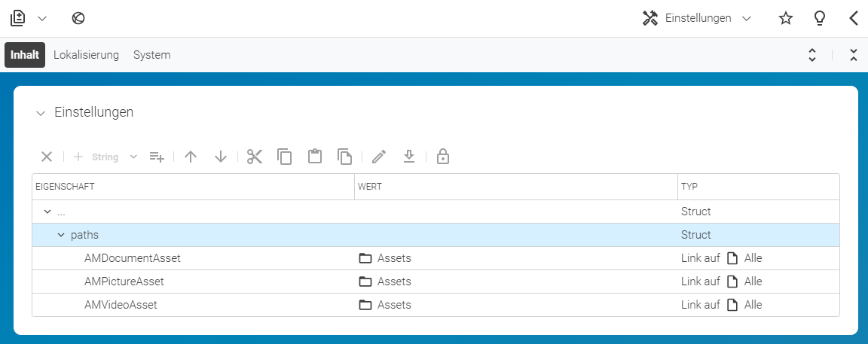
Task: Click the paste clipboard icon
Action: tap(315, 157)
